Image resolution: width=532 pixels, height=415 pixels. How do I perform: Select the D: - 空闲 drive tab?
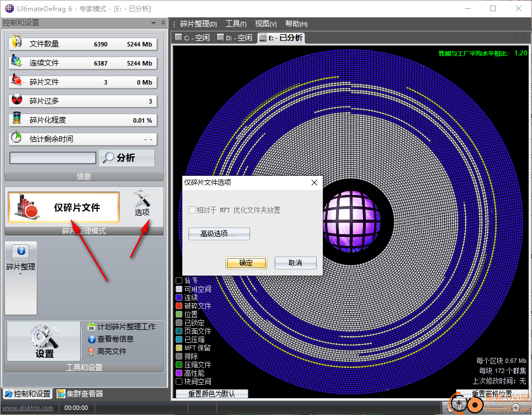[235, 38]
